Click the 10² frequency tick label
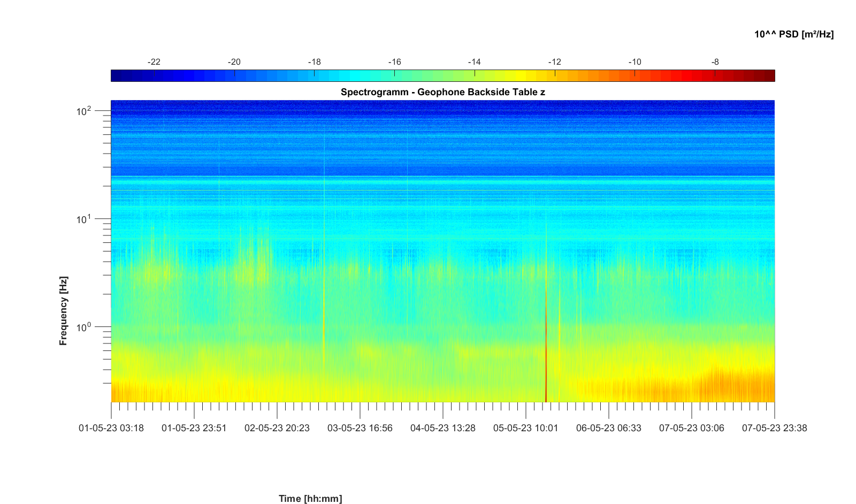The height and width of the screenshot is (504, 856). (84, 111)
